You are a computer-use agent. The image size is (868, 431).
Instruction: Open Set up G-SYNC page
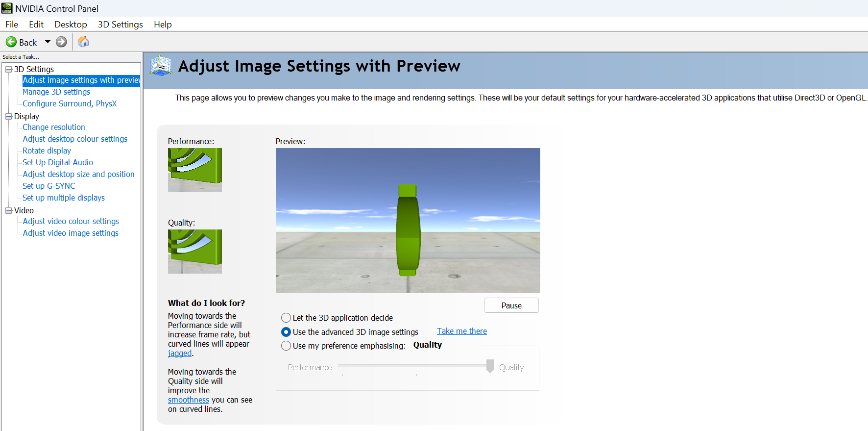tap(49, 186)
